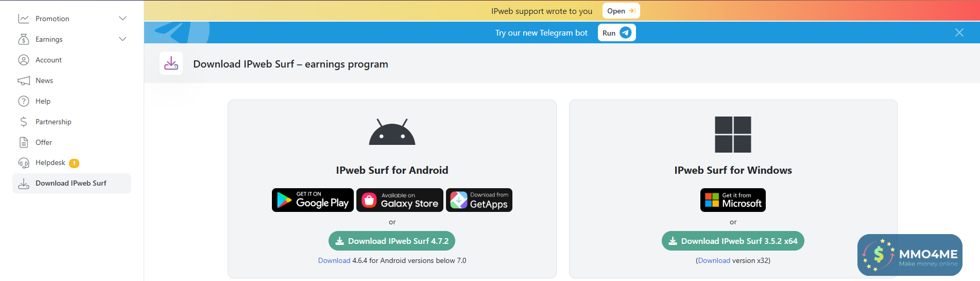980x281 pixels.
Task: Click the News megaphone icon
Action: pos(24,80)
